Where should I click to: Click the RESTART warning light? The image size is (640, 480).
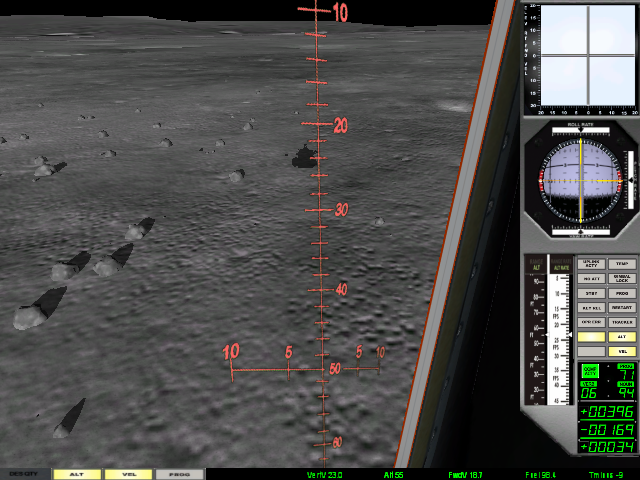tap(622, 308)
